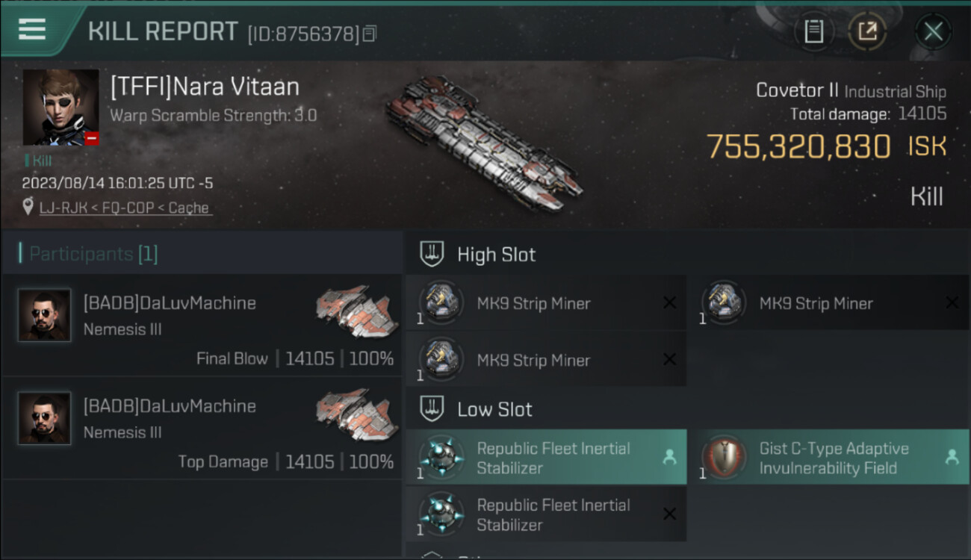Click the second Inertial Stabilizer X marker

(x=669, y=514)
